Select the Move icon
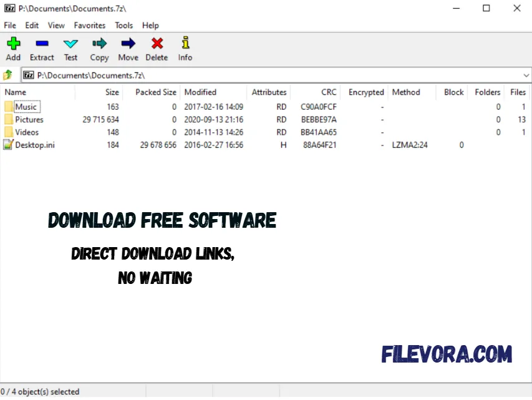 [x=127, y=44]
